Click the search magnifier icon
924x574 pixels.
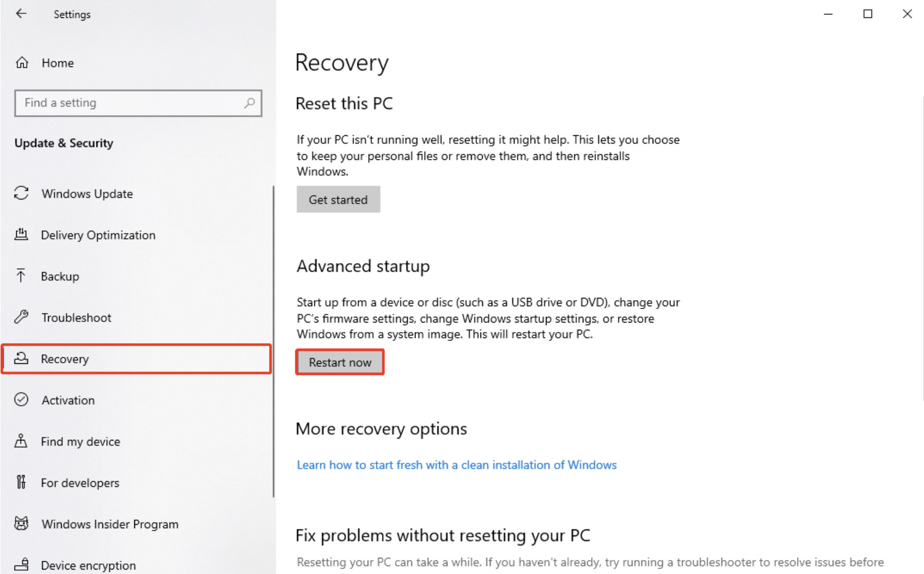pyautogui.click(x=249, y=103)
